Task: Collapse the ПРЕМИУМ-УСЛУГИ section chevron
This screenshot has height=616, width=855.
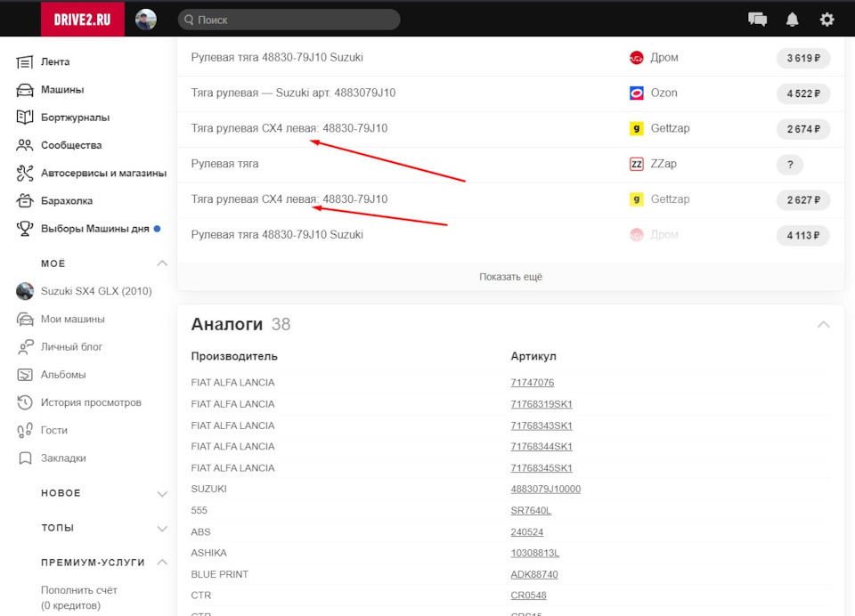Action: (x=162, y=562)
